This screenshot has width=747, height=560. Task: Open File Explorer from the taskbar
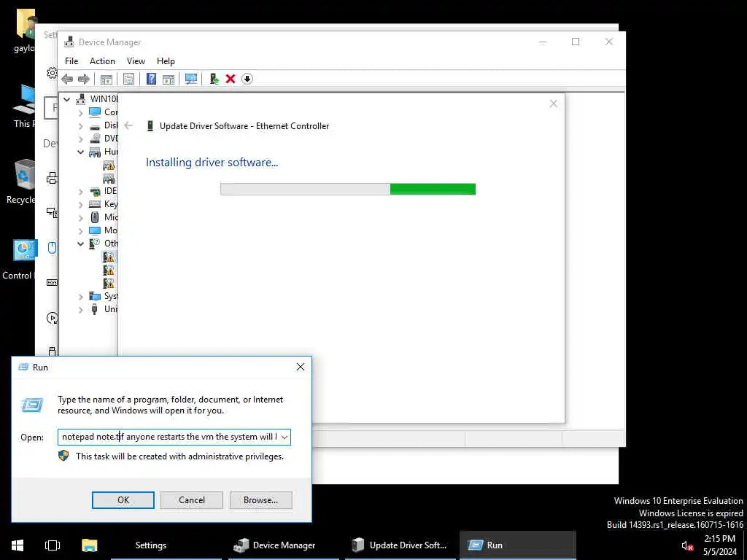[89, 545]
